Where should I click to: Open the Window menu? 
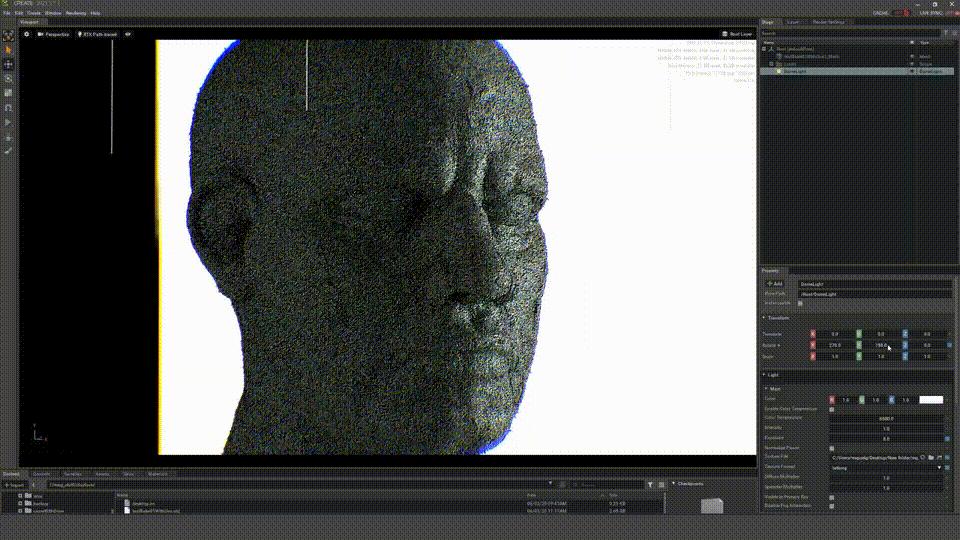[x=53, y=13]
